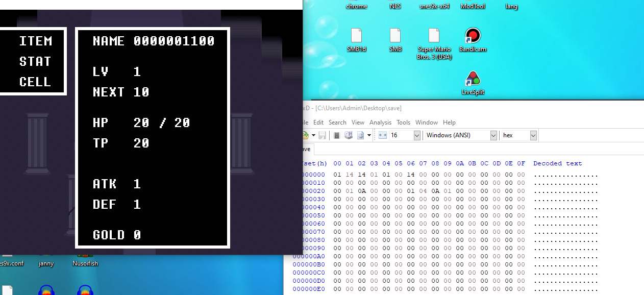Select byte 01 in column 00 of first row

337,175
